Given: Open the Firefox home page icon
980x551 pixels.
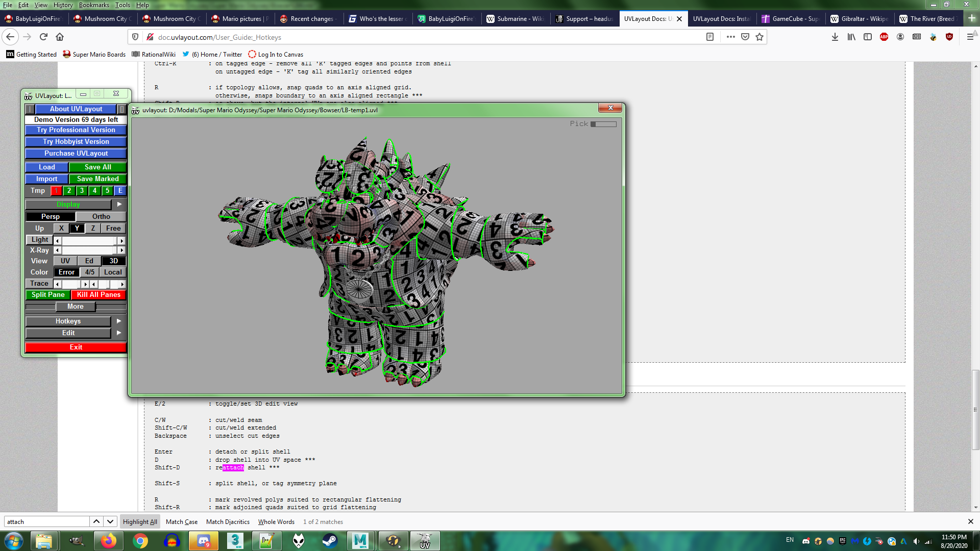Looking at the screenshot, I should coord(60,37).
